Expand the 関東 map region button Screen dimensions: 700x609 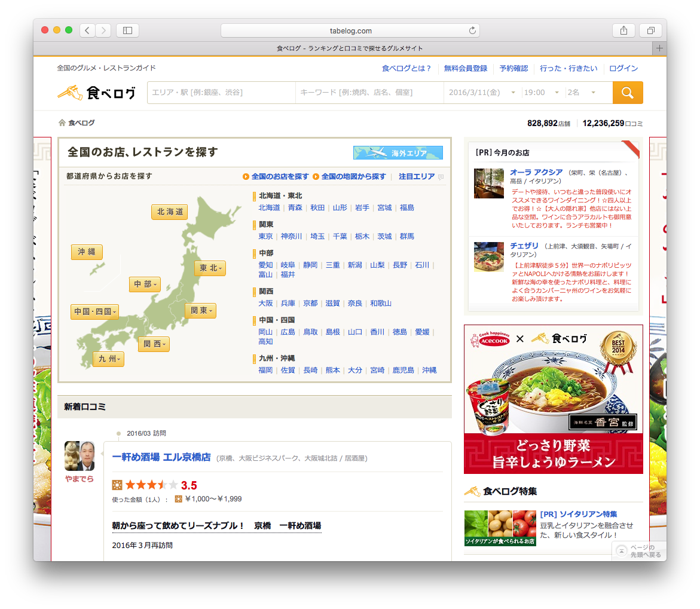pyautogui.click(x=200, y=311)
